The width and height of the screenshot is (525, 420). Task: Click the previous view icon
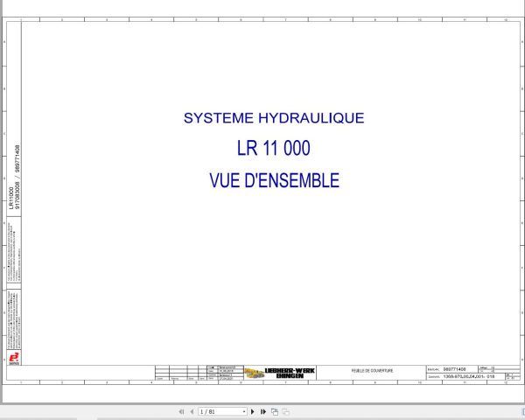click(x=275, y=411)
